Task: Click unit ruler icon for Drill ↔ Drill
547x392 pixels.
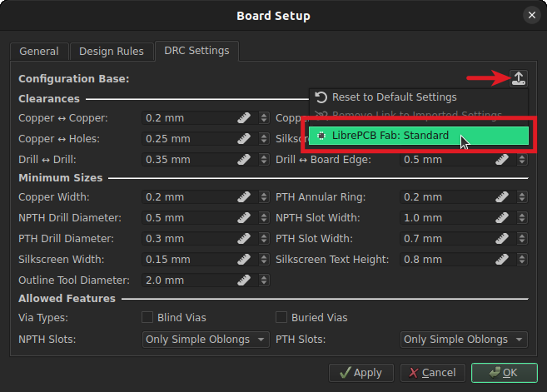Action: [244, 160]
